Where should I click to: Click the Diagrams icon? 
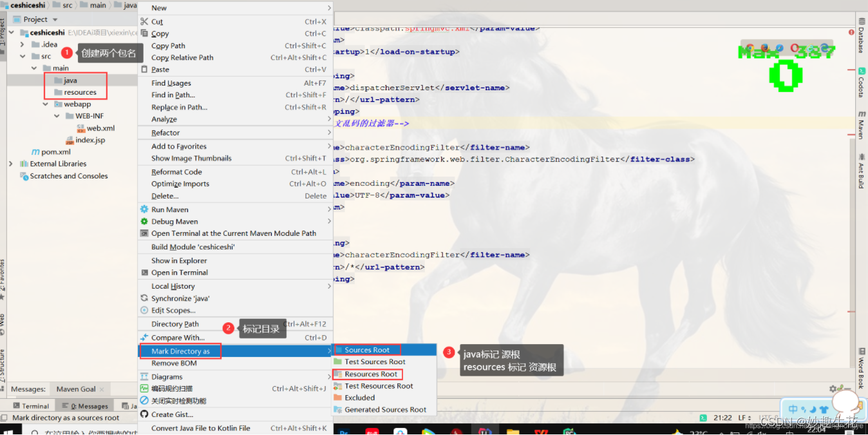coord(144,376)
